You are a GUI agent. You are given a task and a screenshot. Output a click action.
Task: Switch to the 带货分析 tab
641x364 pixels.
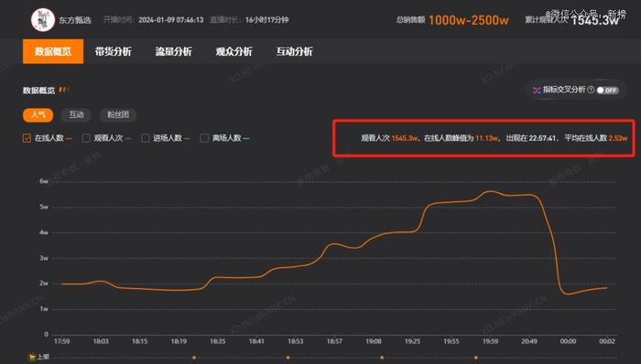point(114,51)
